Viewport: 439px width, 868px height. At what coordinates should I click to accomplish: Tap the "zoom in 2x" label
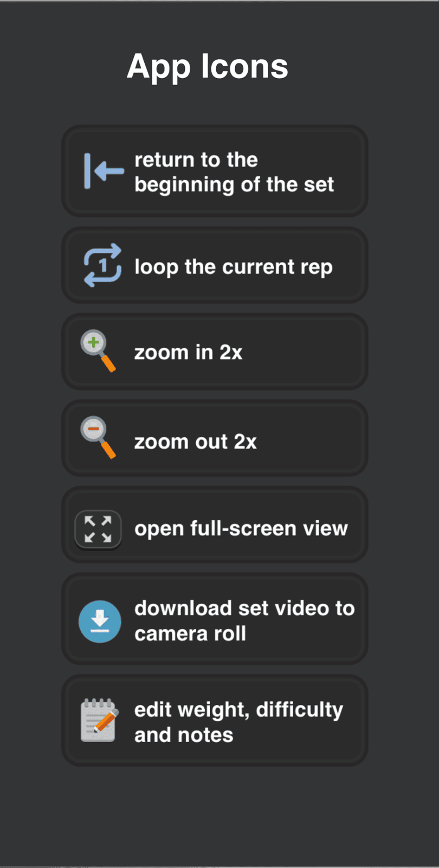point(188,353)
